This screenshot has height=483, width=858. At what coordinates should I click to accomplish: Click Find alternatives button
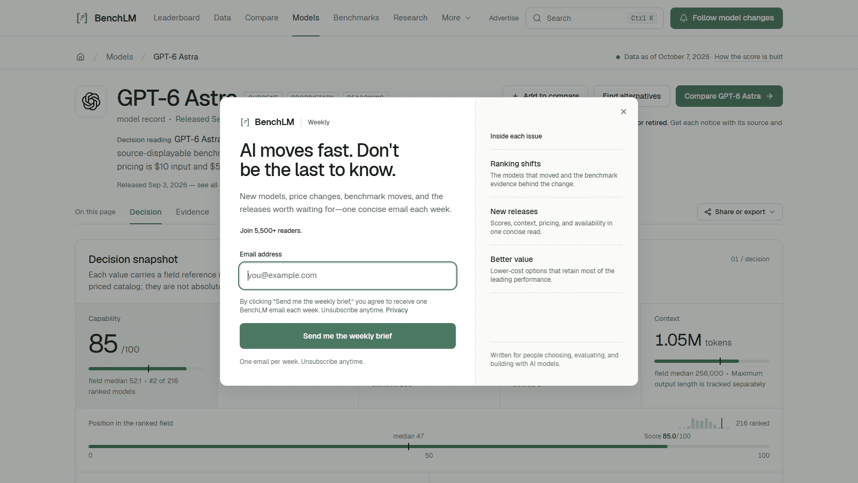pos(631,96)
